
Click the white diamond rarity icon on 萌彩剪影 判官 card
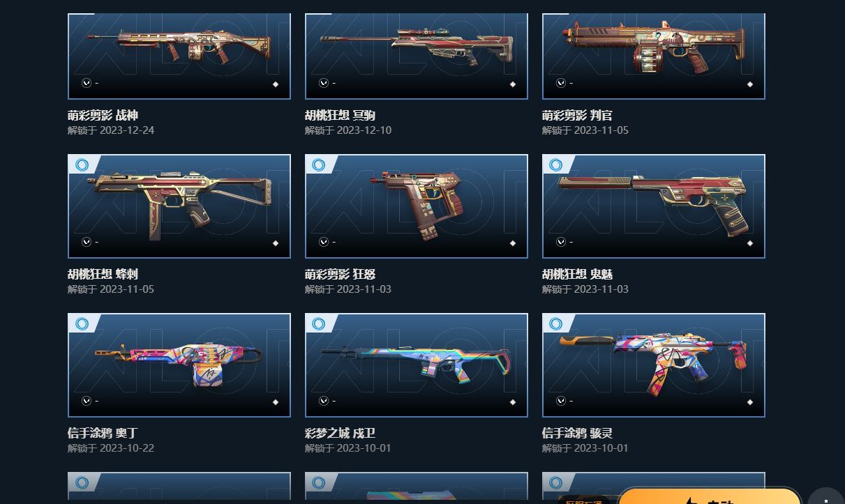tap(750, 84)
